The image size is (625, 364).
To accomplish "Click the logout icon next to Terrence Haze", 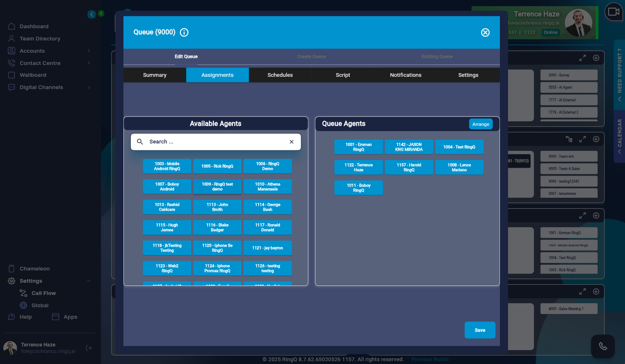I will (x=89, y=348).
